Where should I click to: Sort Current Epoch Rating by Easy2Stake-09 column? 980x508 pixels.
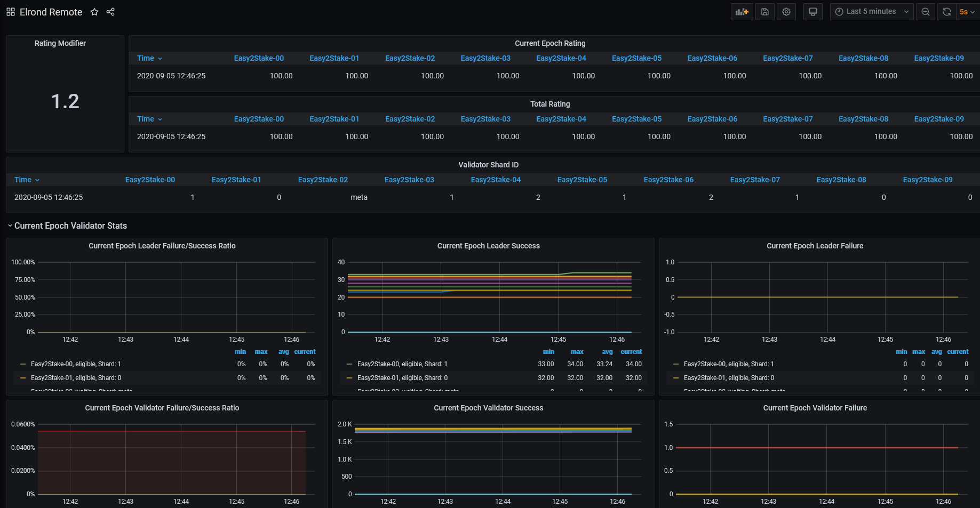pyautogui.click(x=939, y=58)
